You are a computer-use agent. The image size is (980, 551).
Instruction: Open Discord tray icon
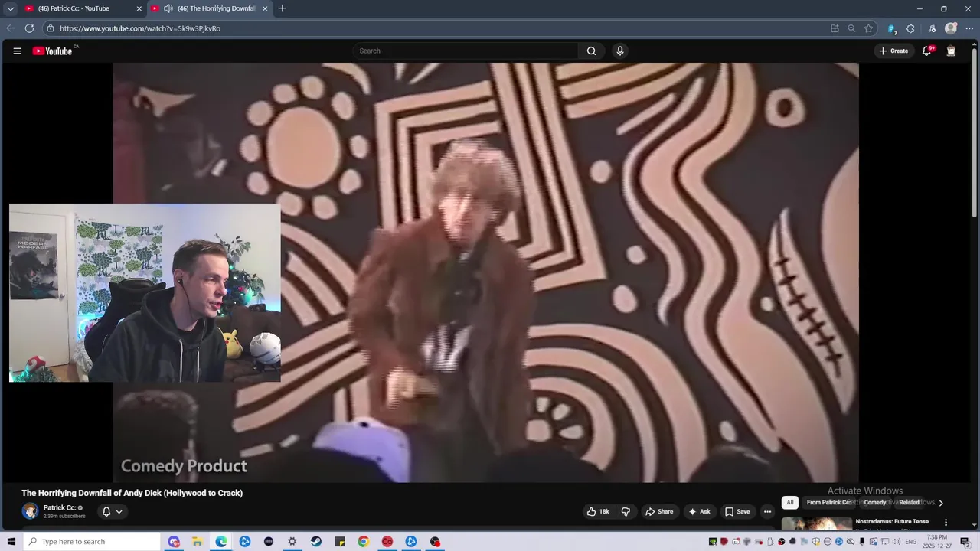point(736,542)
